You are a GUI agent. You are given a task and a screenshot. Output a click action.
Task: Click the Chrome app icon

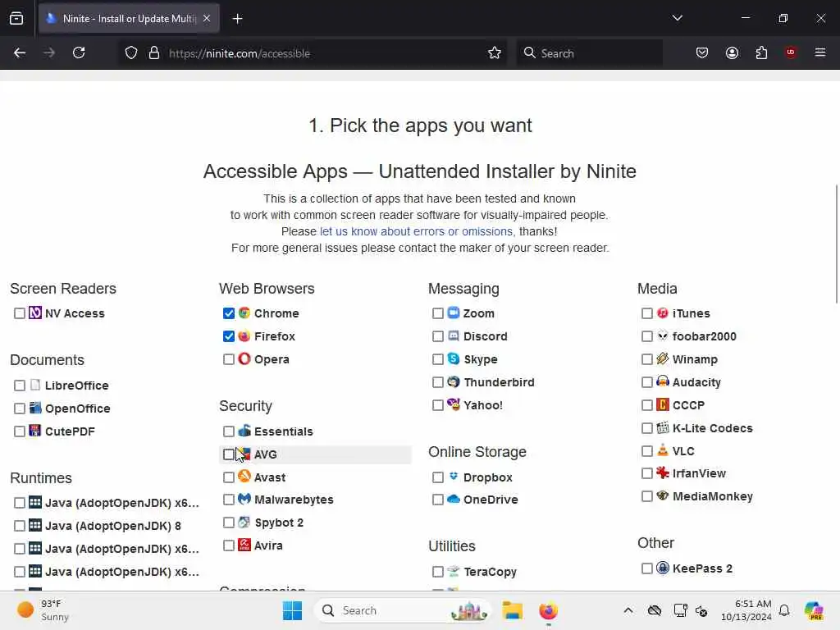(244, 313)
